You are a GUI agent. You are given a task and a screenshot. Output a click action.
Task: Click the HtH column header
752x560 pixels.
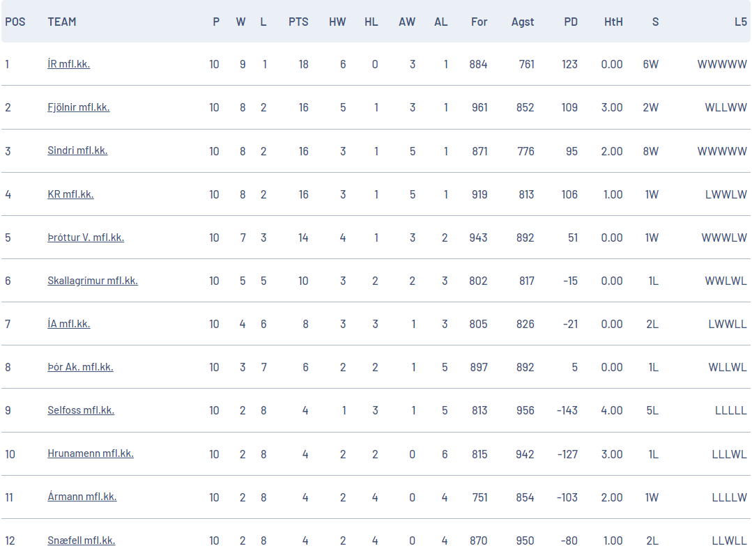tap(613, 22)
